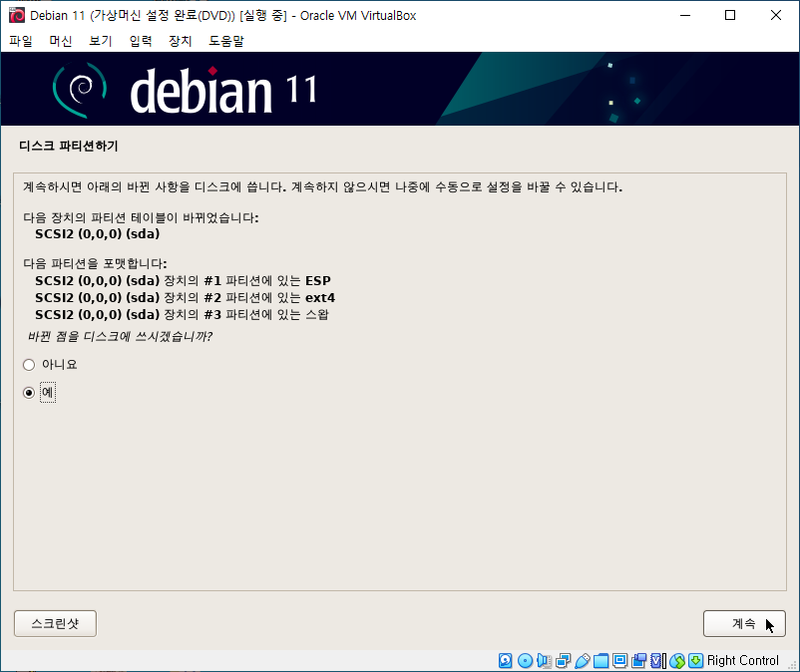Select the 아니요 radio button
The width and height of the screenshot is (800, 672).
(29, 365)
